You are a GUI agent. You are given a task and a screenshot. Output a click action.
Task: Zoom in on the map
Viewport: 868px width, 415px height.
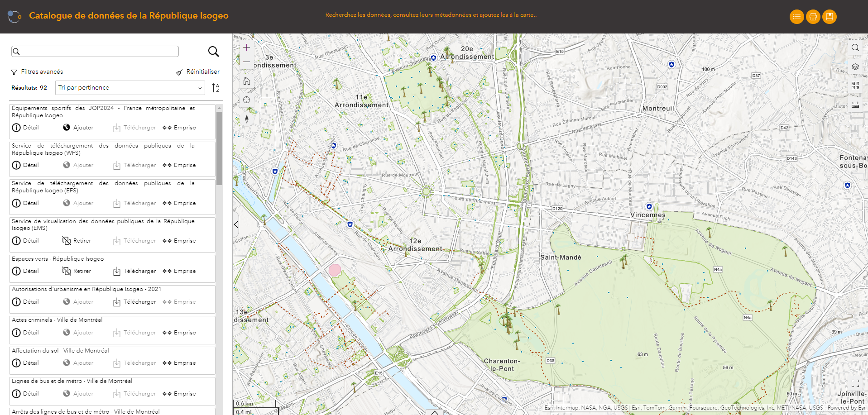(247, 47)
